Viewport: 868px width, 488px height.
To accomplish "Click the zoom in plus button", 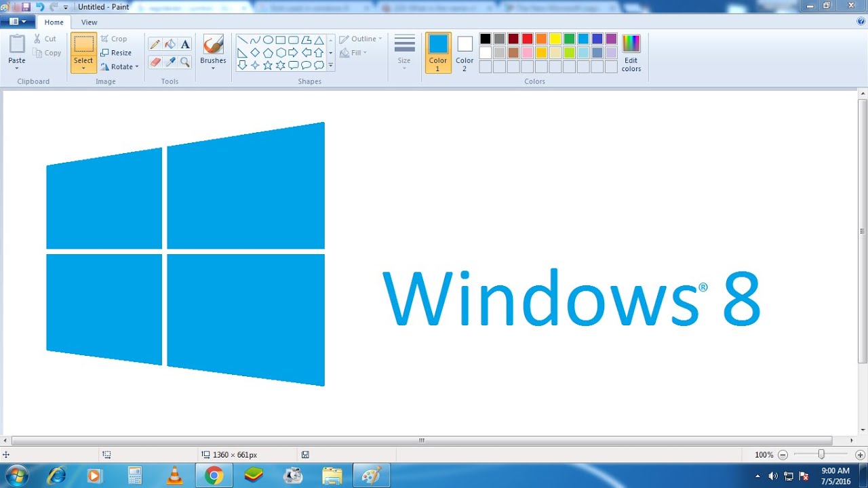I will [x=860, y=455].
